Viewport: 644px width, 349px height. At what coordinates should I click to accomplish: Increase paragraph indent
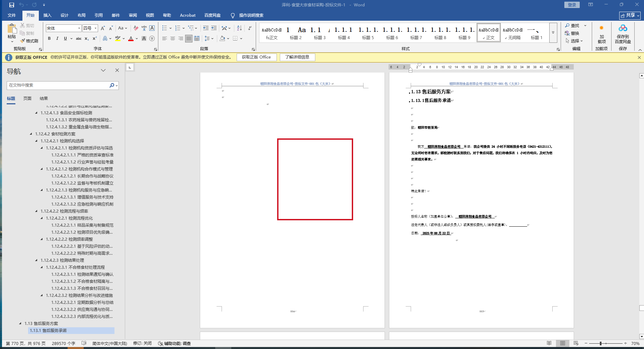214,28
